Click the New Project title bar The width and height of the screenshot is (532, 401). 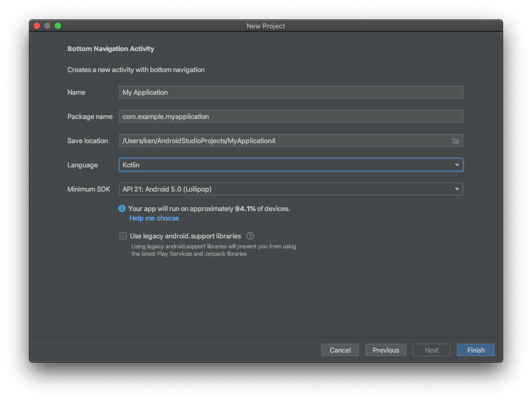pos(265,26)
